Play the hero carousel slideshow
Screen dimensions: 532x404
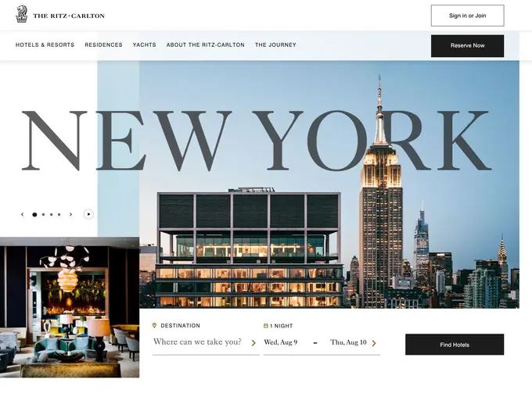(88, 214)
